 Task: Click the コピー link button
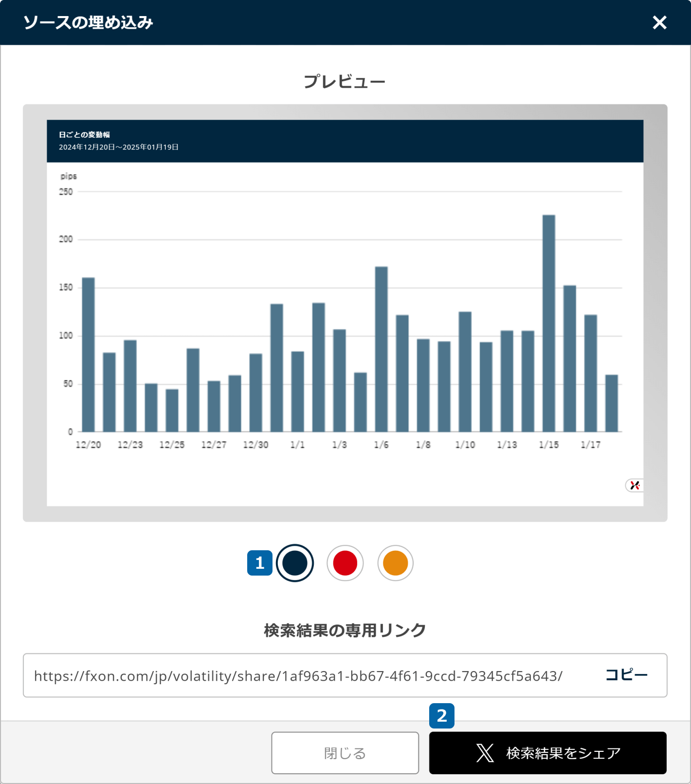click(626, 675)
